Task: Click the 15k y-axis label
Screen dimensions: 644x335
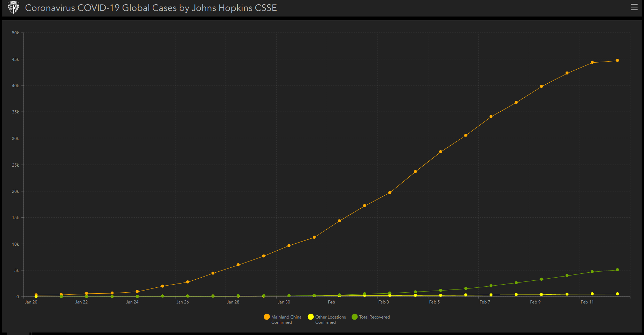Action: coord(15,218)
